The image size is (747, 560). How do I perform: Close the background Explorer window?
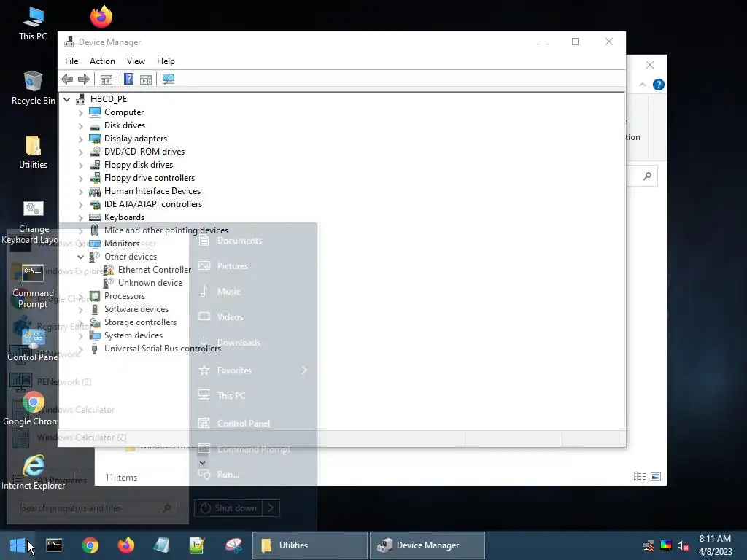pos(650,65)
